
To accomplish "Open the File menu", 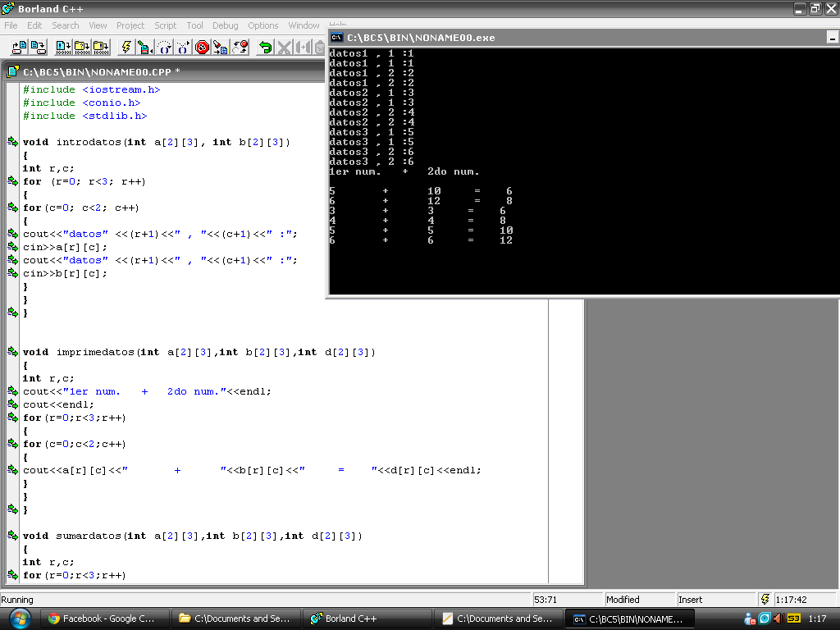I will click(x=11, y=25).
